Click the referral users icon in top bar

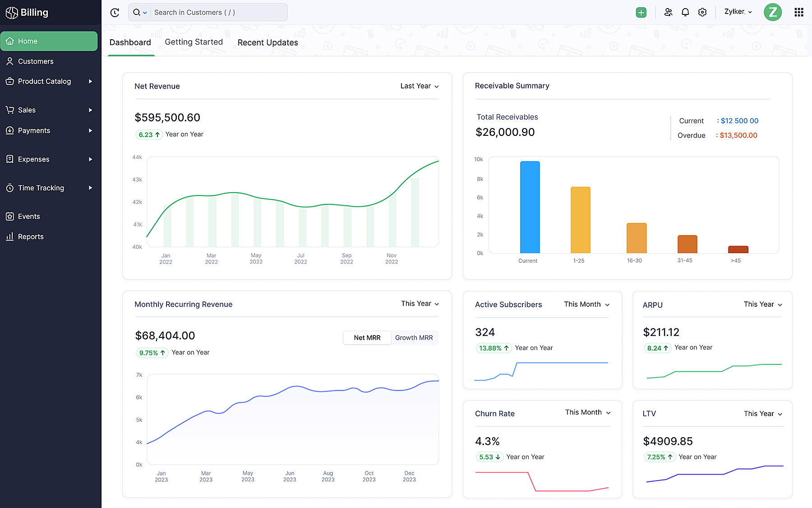(668, 13)
